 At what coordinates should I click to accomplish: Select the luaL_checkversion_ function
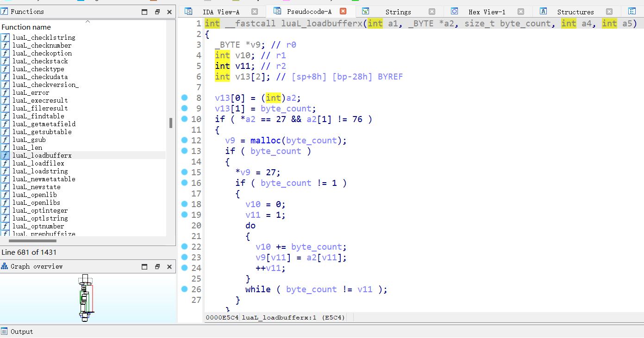[45, 85]
